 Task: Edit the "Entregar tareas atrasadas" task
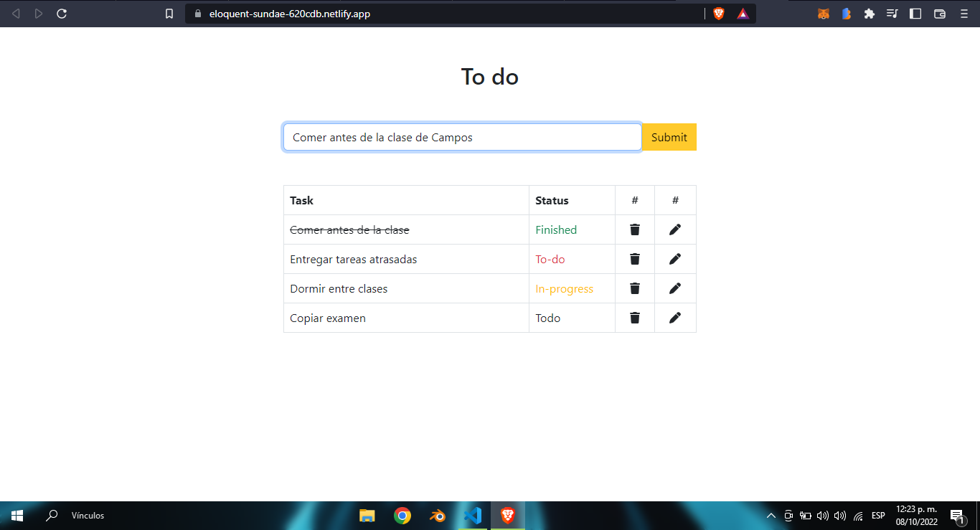click(674, 258)
